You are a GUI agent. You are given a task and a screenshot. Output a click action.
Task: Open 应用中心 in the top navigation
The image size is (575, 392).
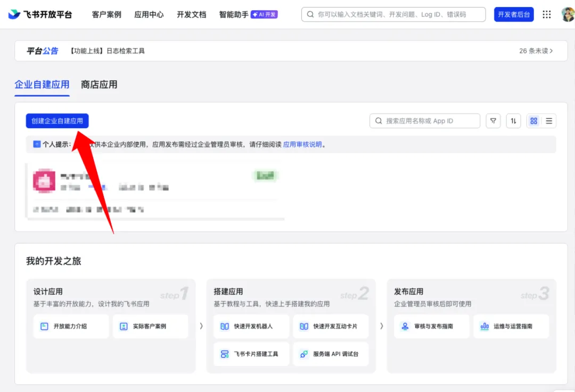(149, 14)
